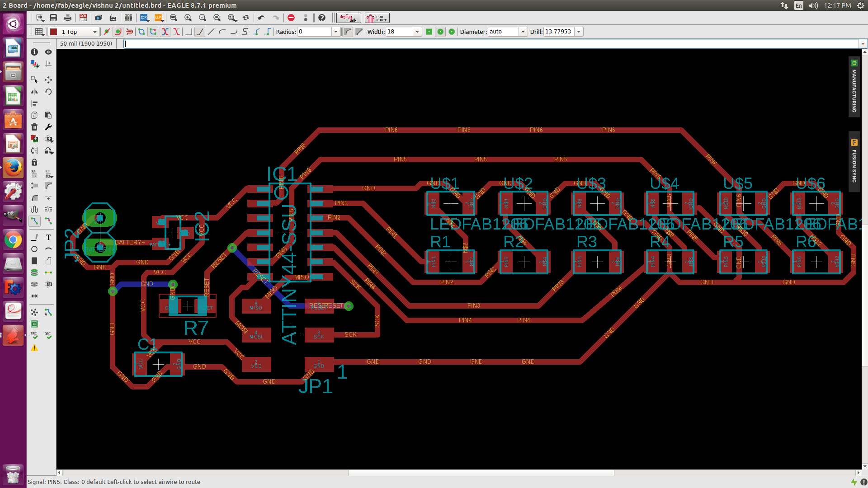Select the round miter style

[x=348, y=32]
